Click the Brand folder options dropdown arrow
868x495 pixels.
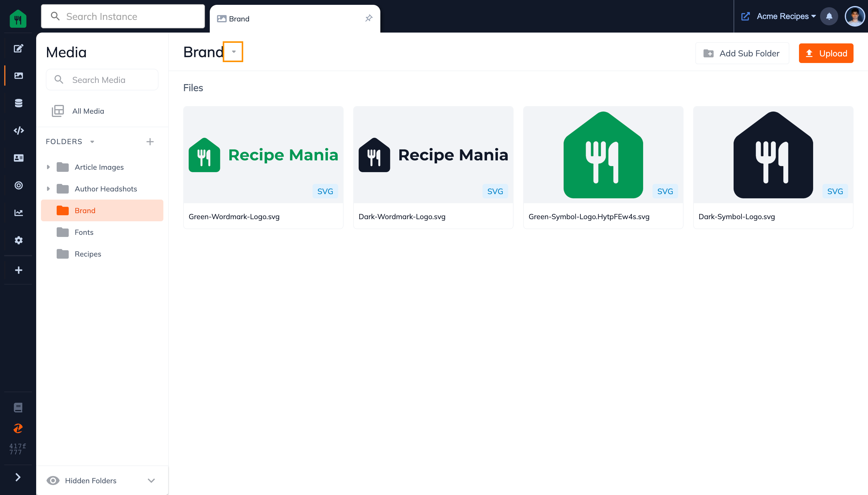[x=234, y=52]
